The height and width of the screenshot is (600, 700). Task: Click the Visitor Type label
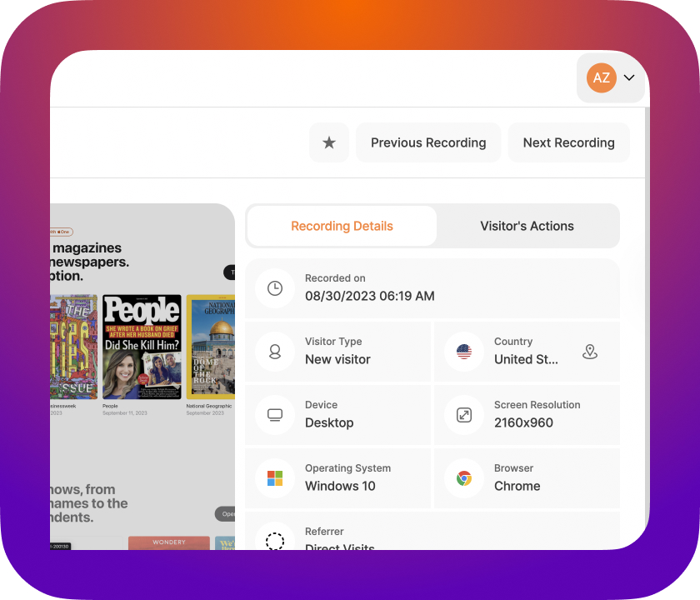coord(333,342)
